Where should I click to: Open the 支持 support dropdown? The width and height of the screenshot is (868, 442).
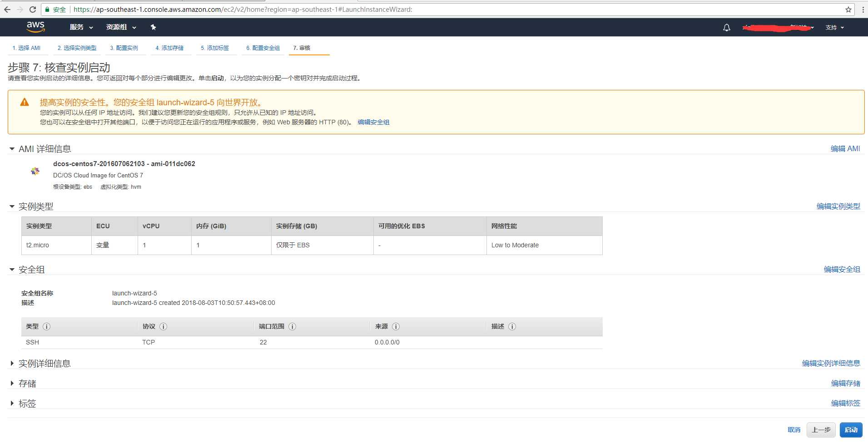835,28
